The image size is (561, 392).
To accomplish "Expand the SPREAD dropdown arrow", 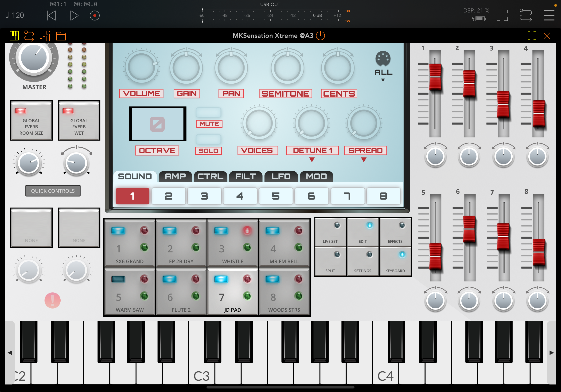I will pyautogui.click(x=364, y=160).
